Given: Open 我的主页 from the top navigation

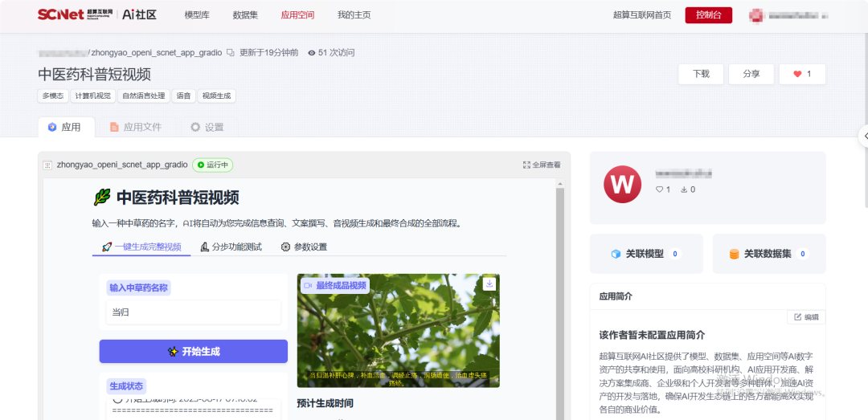Looking at the screenshot, I should point(354,15).
